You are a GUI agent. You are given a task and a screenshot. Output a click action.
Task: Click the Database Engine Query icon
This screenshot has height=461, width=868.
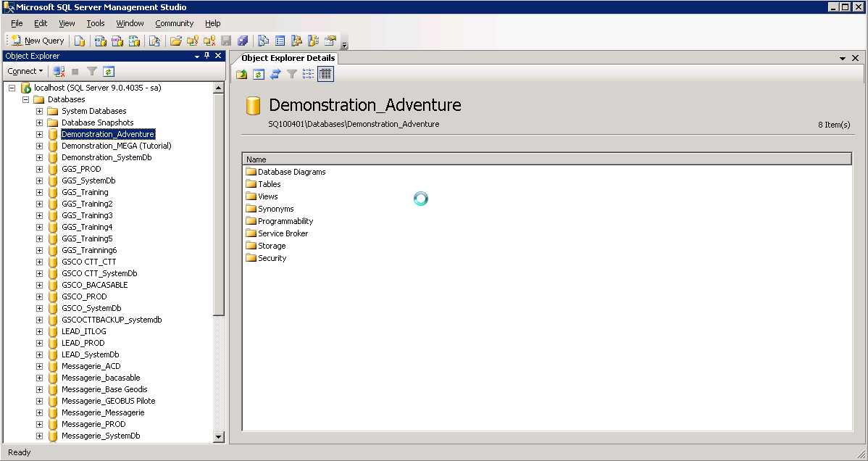(x=80, y=41)
